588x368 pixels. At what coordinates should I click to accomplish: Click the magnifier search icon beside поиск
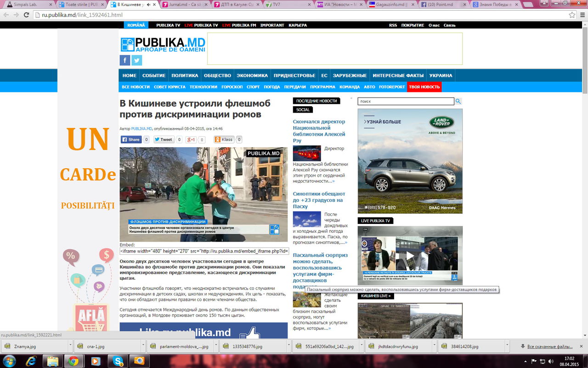(x=458, y=101)
